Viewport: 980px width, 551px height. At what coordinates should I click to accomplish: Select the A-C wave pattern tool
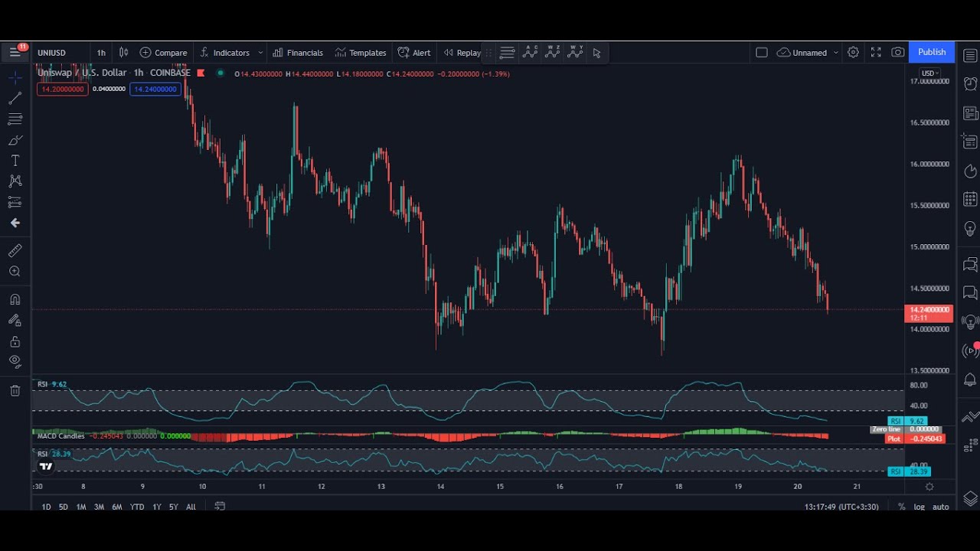(530, 52)
